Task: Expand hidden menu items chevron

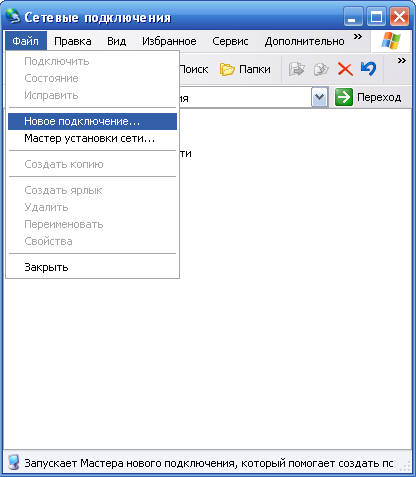Action: 358,36
